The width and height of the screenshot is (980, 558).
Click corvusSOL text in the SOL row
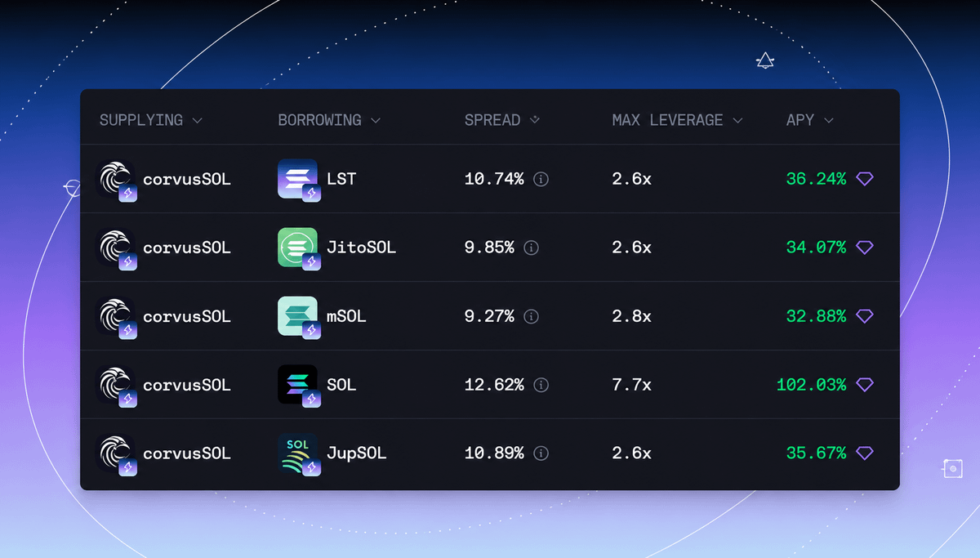click(x=187, y=385)
